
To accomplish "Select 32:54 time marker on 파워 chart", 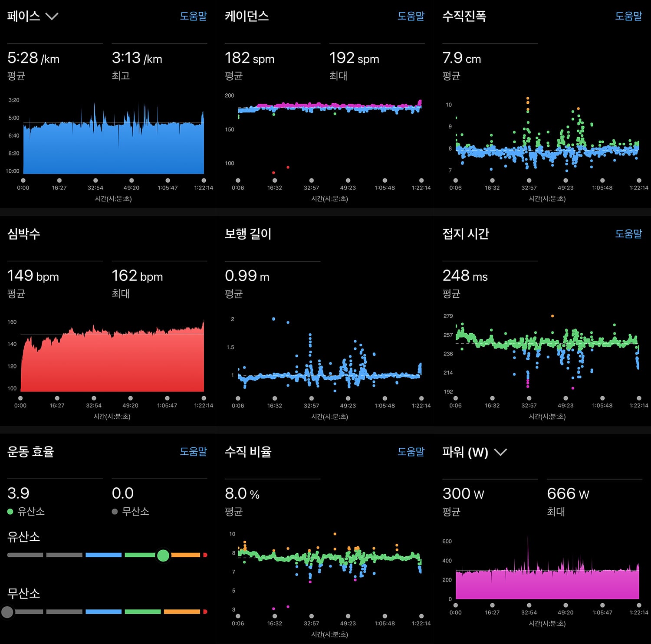I will tap(529, 605).
